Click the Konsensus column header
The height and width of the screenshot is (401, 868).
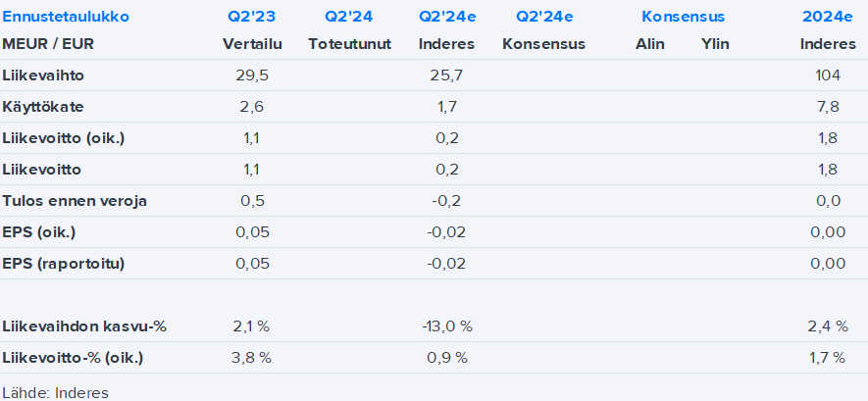[x=683, y=17]
